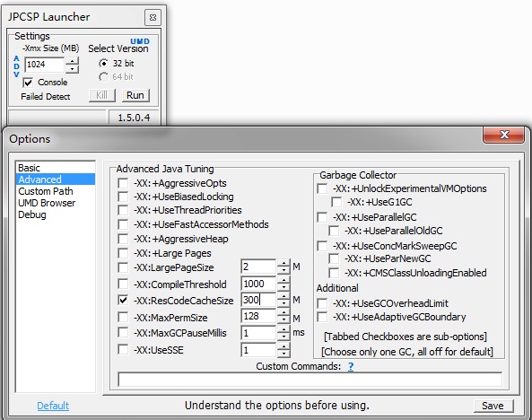Open the Custom Commands help question mark
Image resolution: width=532 pixels, height=420 pixels.
[351, 366]
